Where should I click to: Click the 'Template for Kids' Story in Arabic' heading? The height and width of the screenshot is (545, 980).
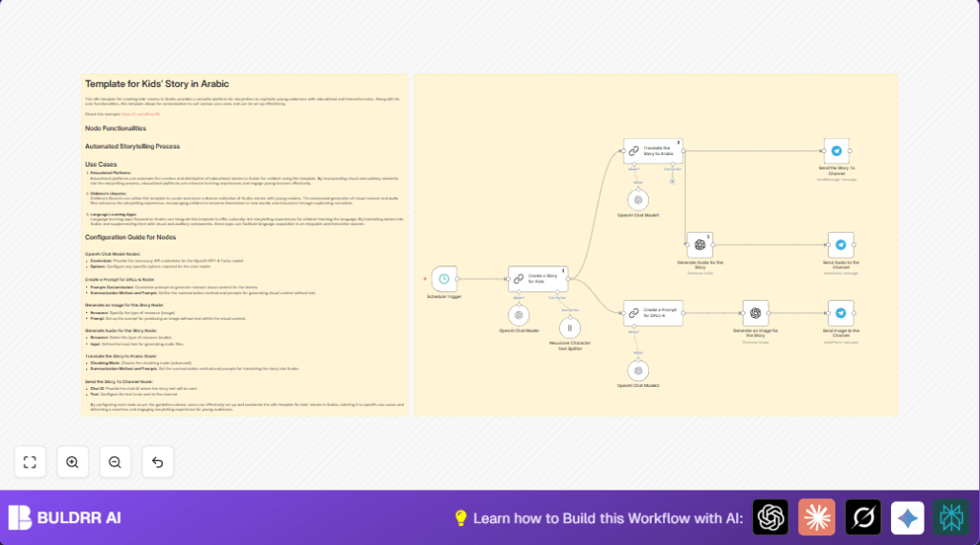[157, 84]
